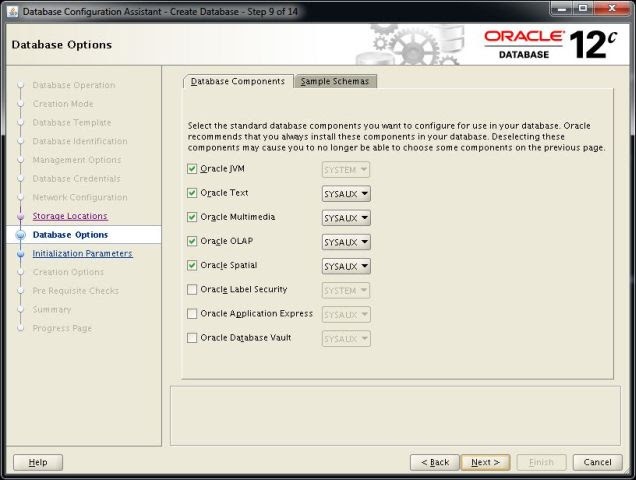Open tablespace dropdown for Oracle JVM
Viewport: 636px width, 480px height.
coord(346,170)
